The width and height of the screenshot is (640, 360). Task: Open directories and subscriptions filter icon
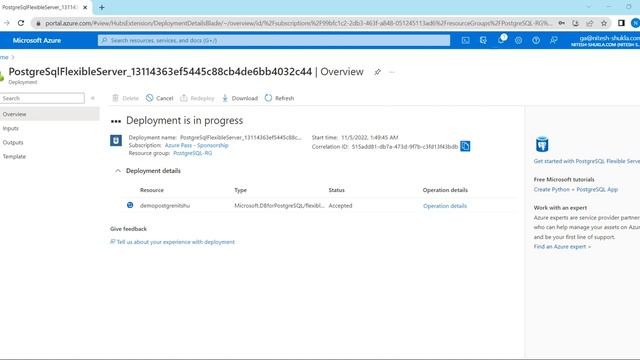tap(483, 40)
